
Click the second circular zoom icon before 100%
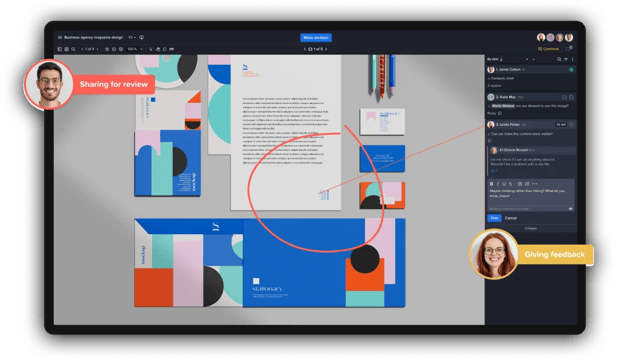pos(121,49)
